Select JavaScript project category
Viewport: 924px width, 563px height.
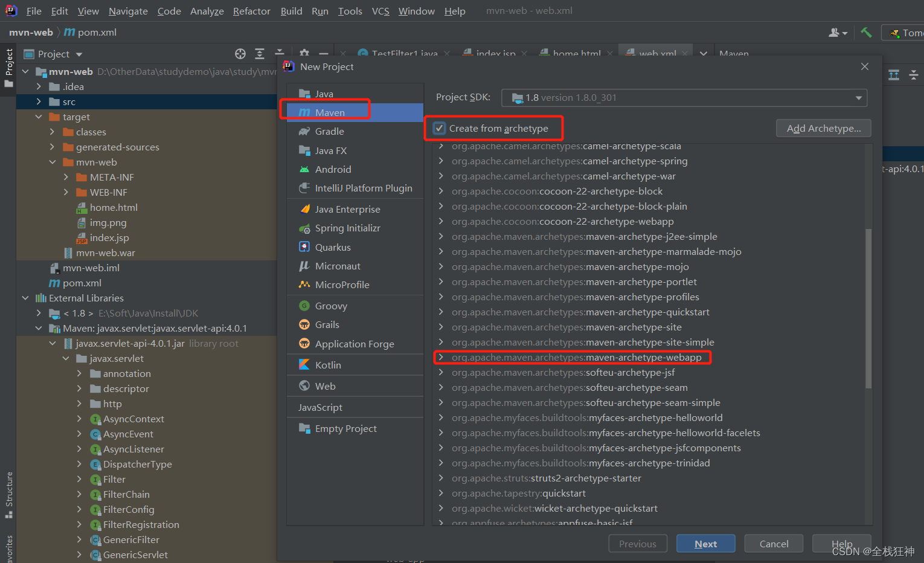(x=355, y=407)
